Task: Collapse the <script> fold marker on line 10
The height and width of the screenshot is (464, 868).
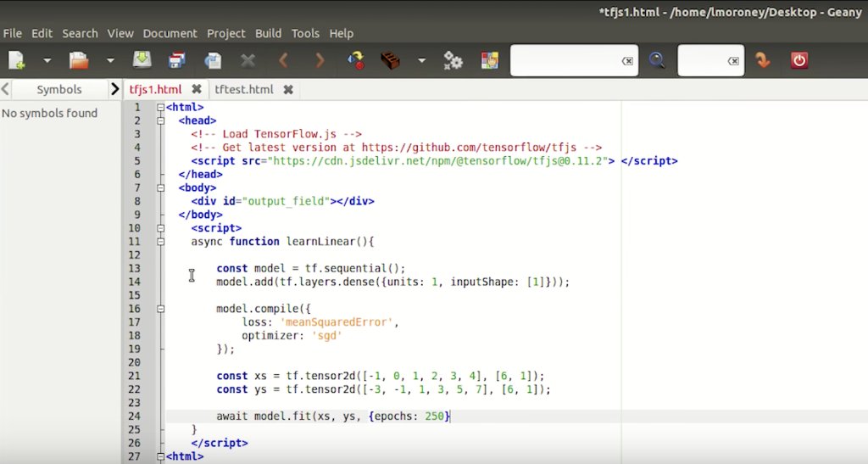Action: [160, 228]
